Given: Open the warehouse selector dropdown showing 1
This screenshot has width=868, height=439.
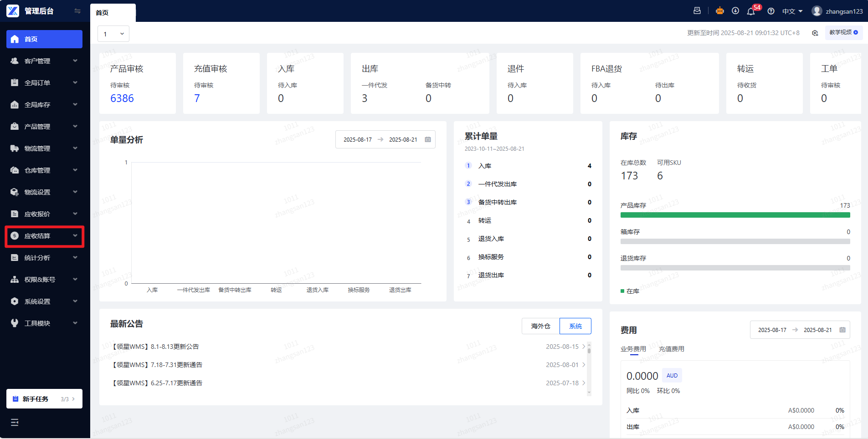Looking at the screenshot, I should (113, 34).
